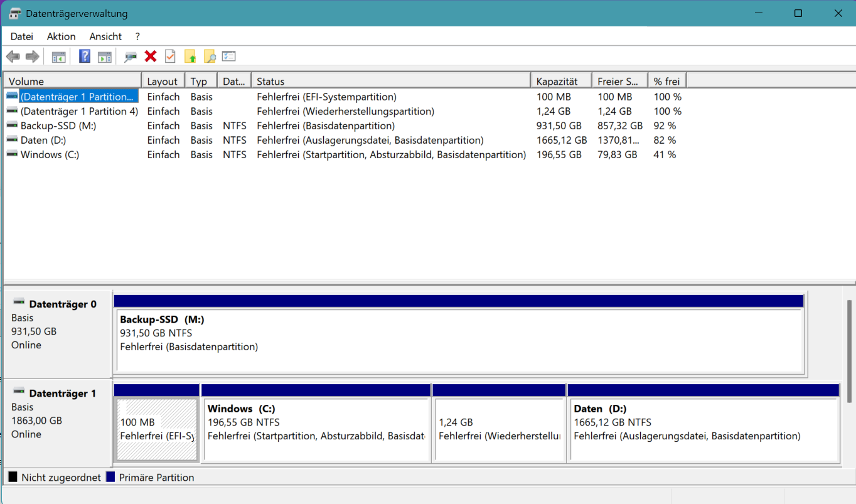Image resolution: width=856 pixels, height=504 pixels.
Task: Click the 1863,00 GB size under Datenträger 1
Action: (36, 421)
